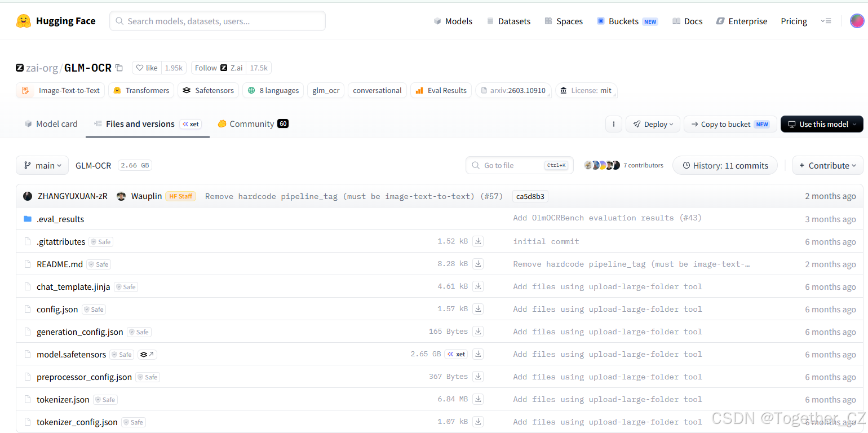This screenshot has height=433, width=868.
Task: Download the tokenizer.json file
Action: tap(478, 399)
